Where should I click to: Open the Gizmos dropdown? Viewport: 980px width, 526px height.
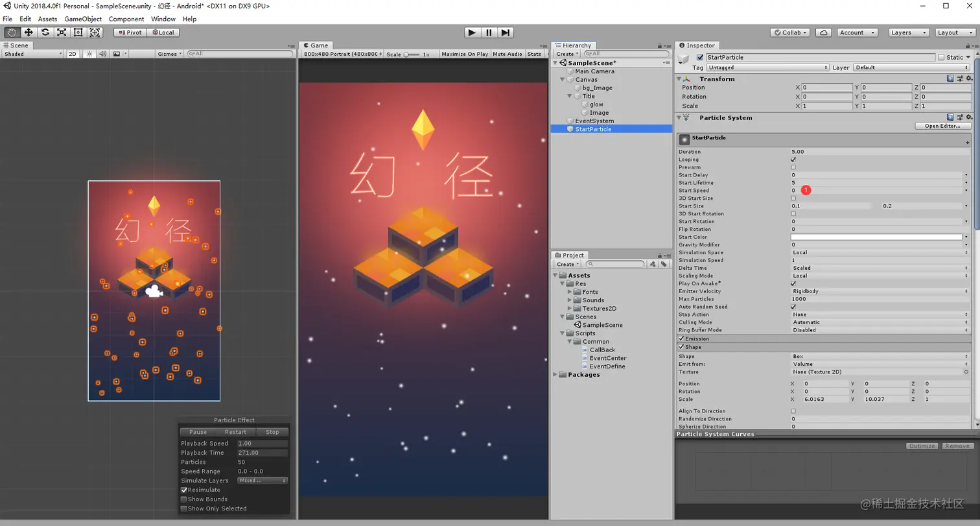[170, 54]
